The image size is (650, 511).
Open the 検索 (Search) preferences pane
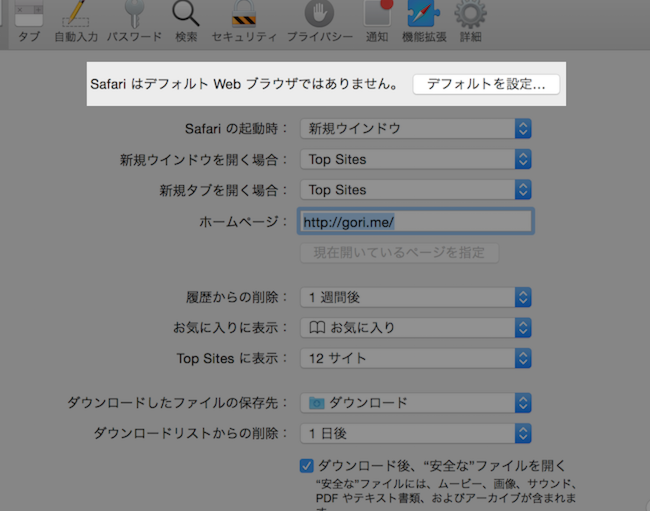click(186, 22)
